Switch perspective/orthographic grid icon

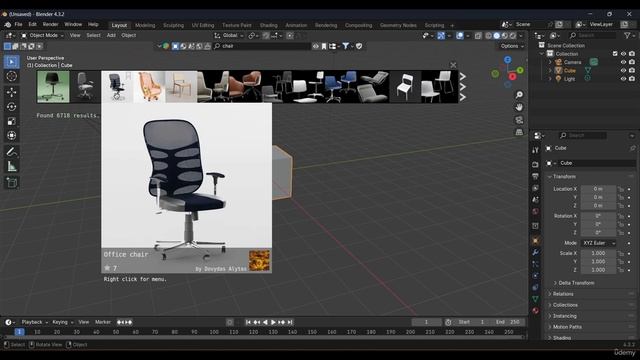point(519,132)
